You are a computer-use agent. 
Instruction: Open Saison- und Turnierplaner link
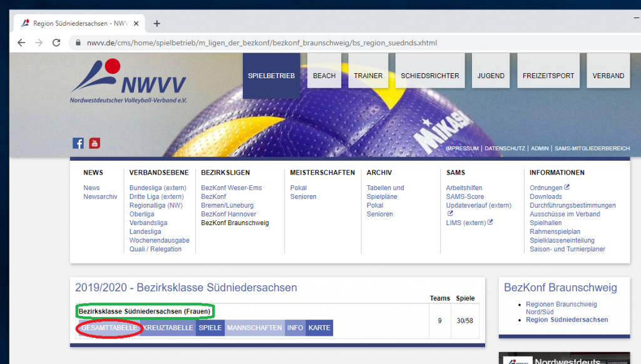567,249
